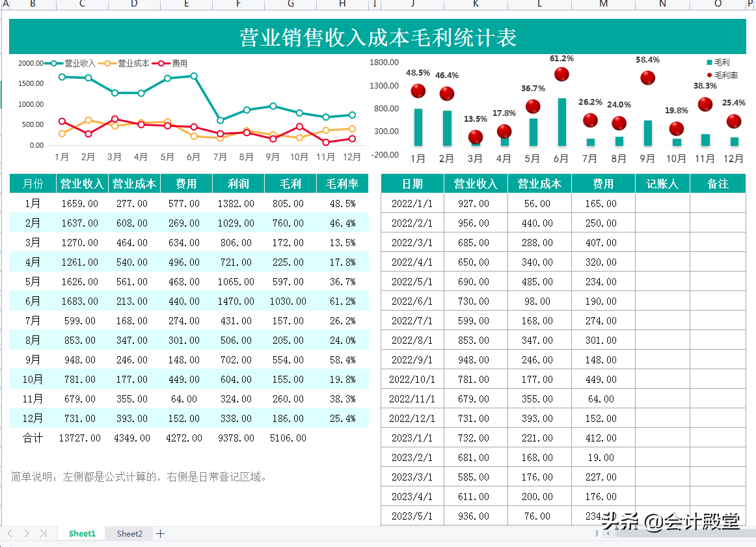Select the 2022/6/1 date cell
This screenshot has height=547, width=756.
(412, 301)
